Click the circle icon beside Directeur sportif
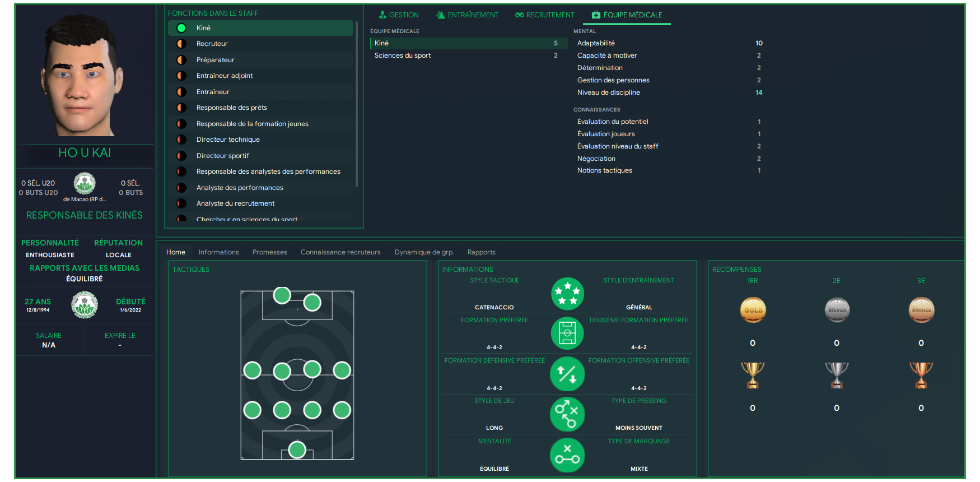The image size is (980, 482). click(x=181, y=156)
